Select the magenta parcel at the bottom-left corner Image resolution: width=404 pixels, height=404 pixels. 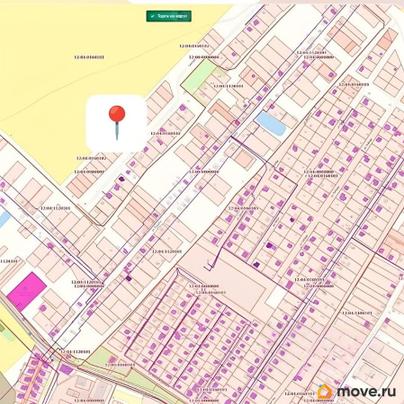click(66, 369)
